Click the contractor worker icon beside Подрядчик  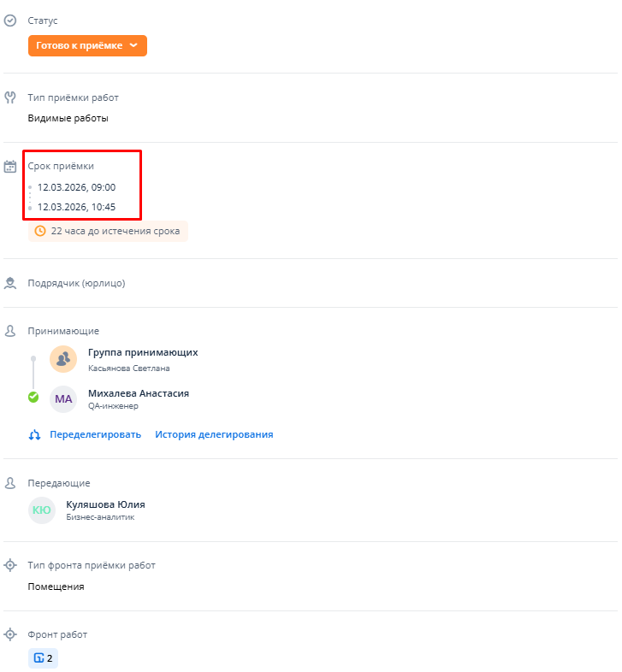tap(10, 283)
